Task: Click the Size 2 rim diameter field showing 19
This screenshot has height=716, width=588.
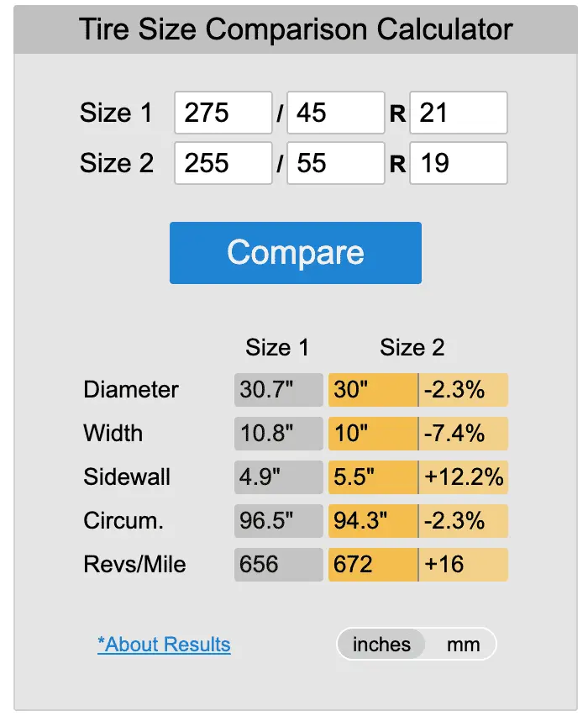Action: (458, 163)
